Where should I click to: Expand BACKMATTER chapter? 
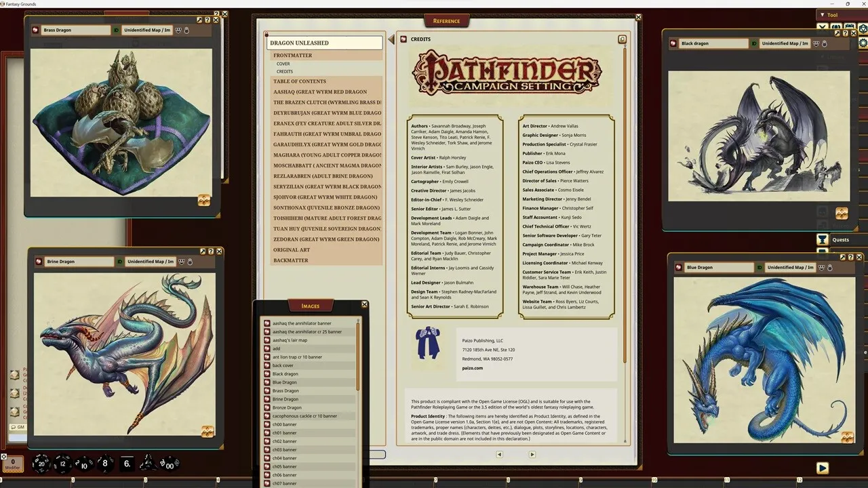[327, 260]
